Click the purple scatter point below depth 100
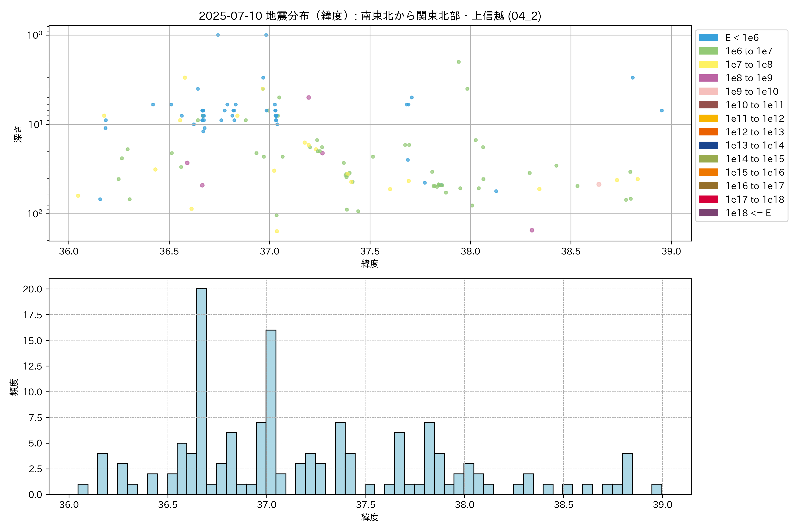The width and height of the screenshot is (798, 532). click(x=532, y=230)
